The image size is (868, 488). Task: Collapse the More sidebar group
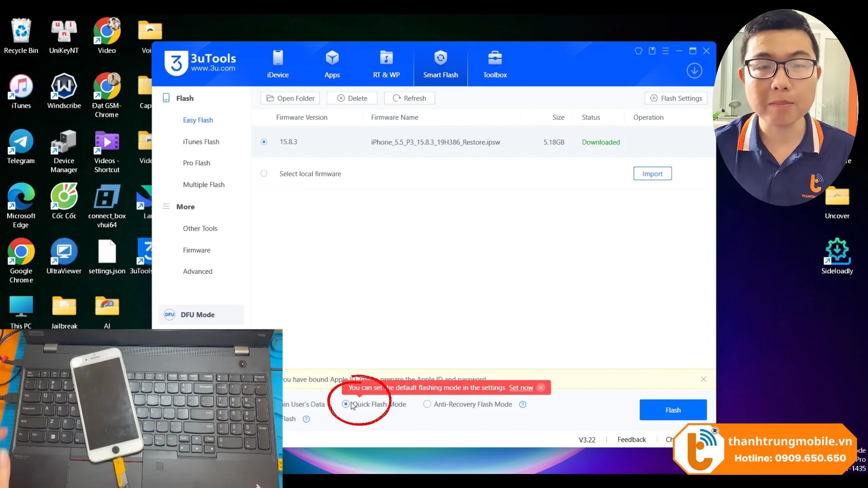point(185,206)
